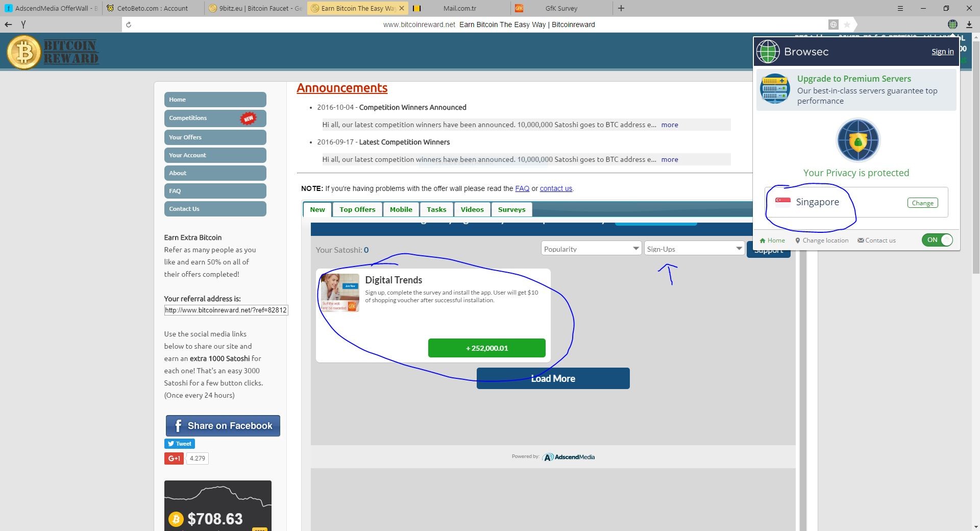Click Upgrade to Premium Servers link
Screen dimensions: 980x531
point(854,79)
